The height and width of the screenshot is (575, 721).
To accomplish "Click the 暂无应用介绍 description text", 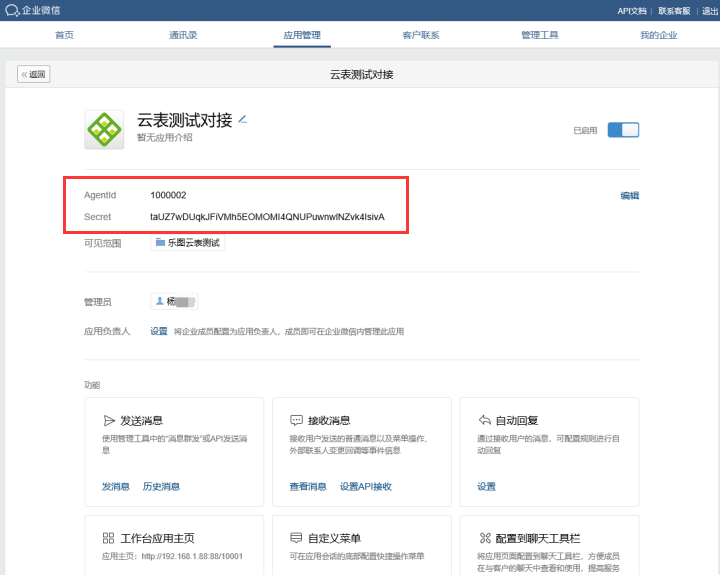I will click(x=165, y=138).
